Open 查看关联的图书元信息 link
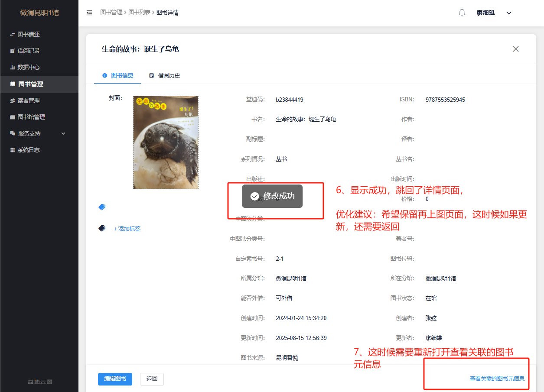544x392 pixels. click(497, 379)
